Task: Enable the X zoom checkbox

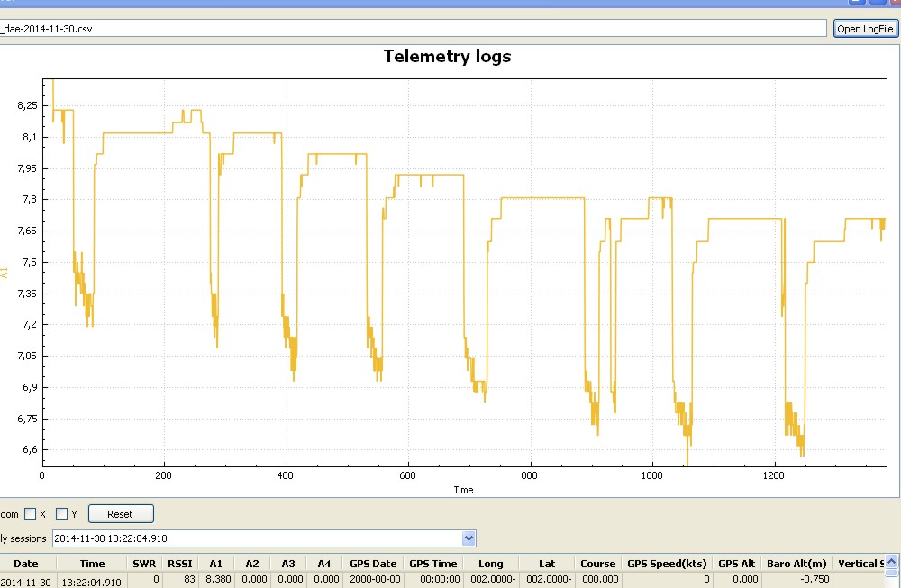Action: pyautogui.click(x=31, y=514)
